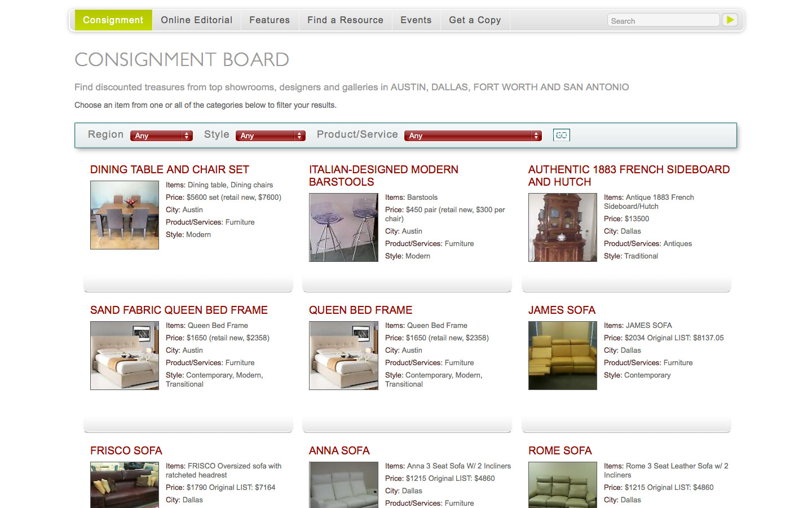Click the Consignment Board page heading
This screenshot has width=812, height=508.
182,59
